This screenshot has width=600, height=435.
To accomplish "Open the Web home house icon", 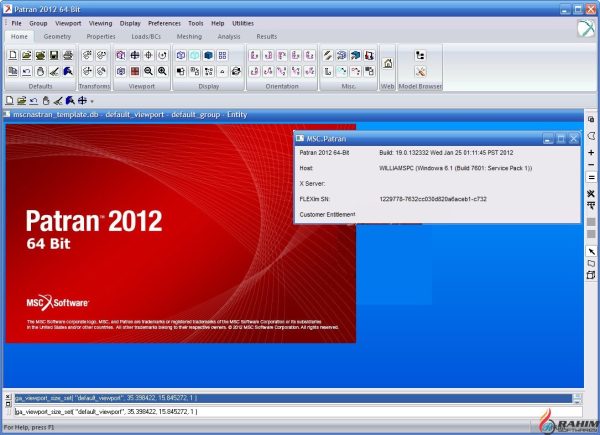I will pos(388,64).
